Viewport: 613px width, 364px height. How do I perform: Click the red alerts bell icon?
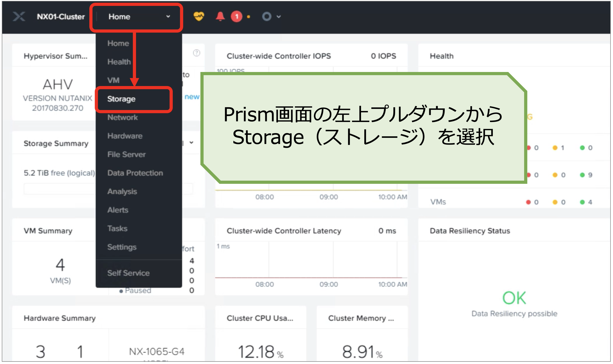pyautogui.click(x=220, y=17)
